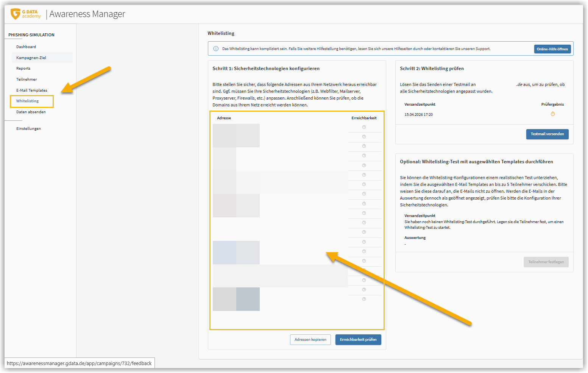The height and width of the screenshot is (373, 588).
Task: Go to Reports in the sidebar
Action: [23, 69]
